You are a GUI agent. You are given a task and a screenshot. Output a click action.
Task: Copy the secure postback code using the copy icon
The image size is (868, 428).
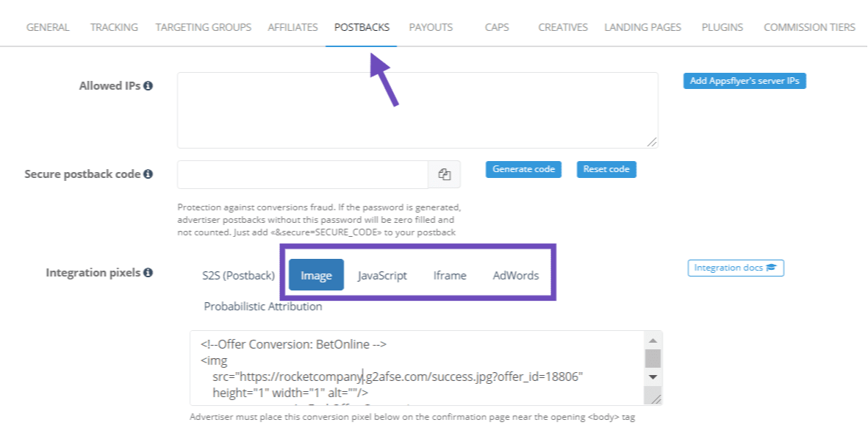pyautogui.click(x=444, y=174)
